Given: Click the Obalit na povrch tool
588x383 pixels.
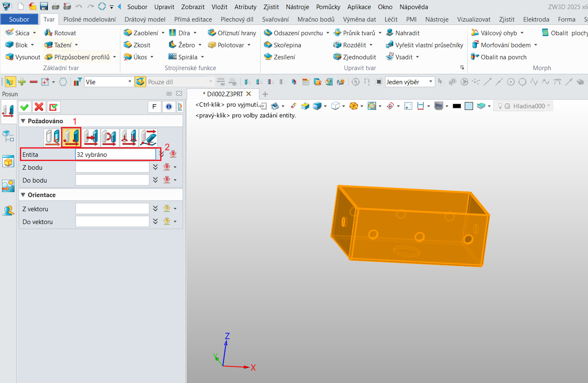Looking at the screenshot, I should (499, 57).
